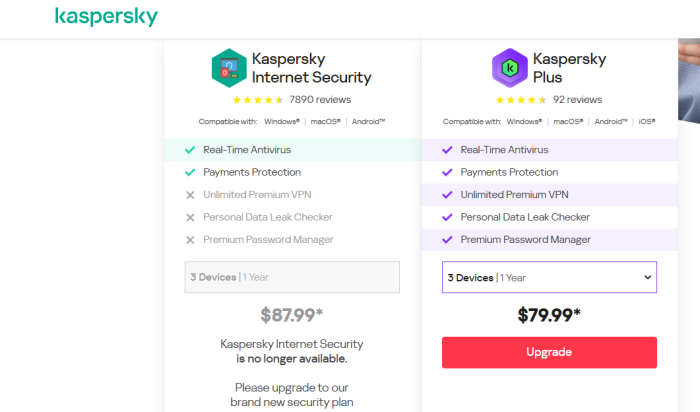Click Payments Protection checkmark under Internet Security
This screenshot has height=412, width=700.
pos(190,172)
